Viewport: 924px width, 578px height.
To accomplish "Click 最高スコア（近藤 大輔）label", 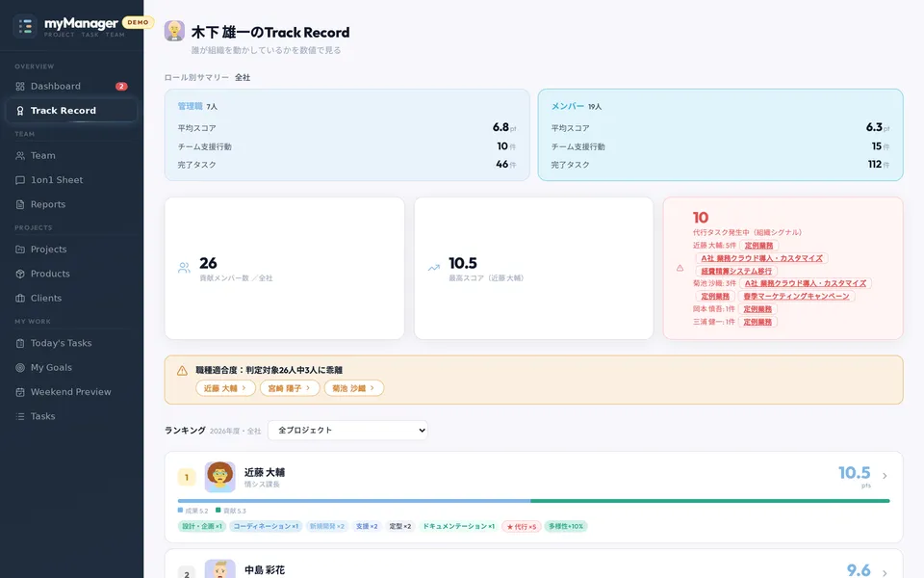I will [486, 277].
